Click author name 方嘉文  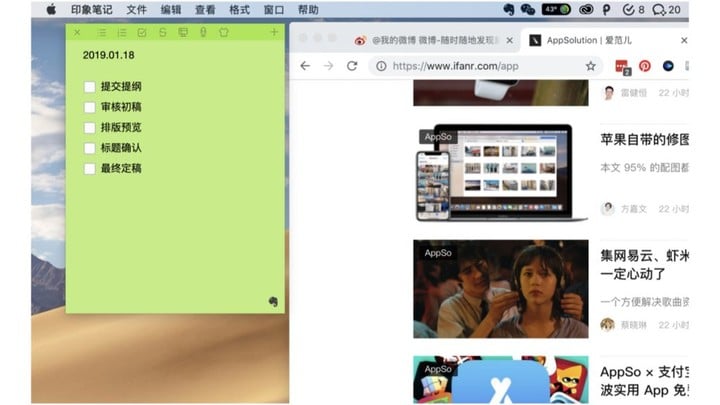click(x=634, y=209)
